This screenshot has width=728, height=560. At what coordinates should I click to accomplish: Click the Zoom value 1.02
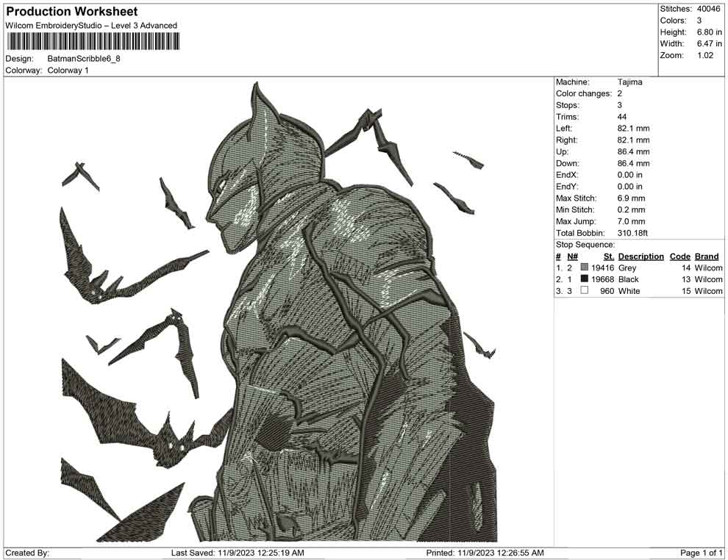click(x=705, y=56)
